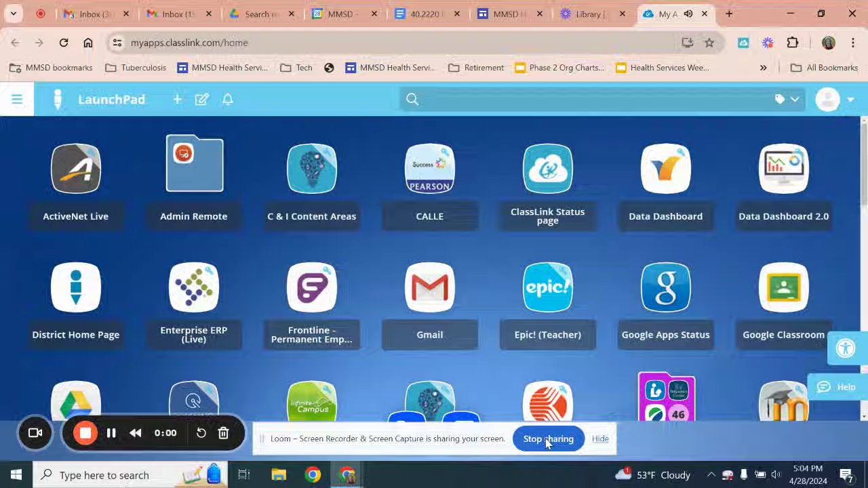Viewport: 868px width, 488px height.
Task: Launch C & I Content Areas app
Action: pos(311,169)
